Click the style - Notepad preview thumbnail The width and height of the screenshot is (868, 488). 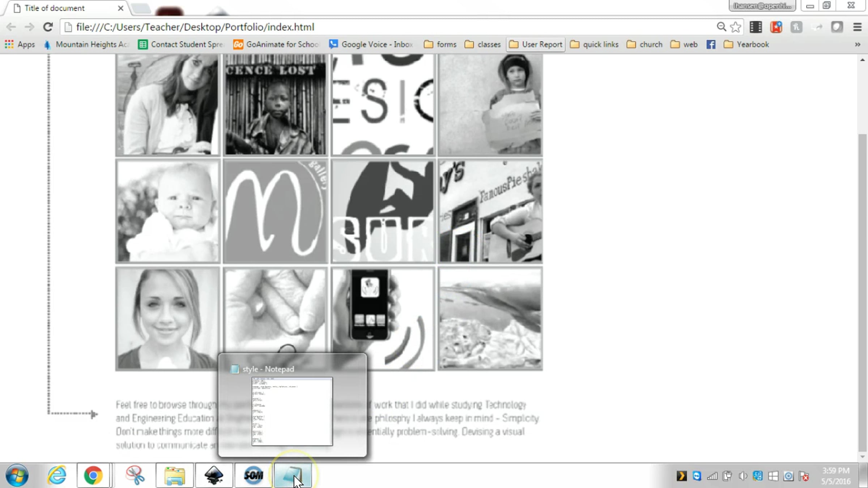tap(292, 411)
